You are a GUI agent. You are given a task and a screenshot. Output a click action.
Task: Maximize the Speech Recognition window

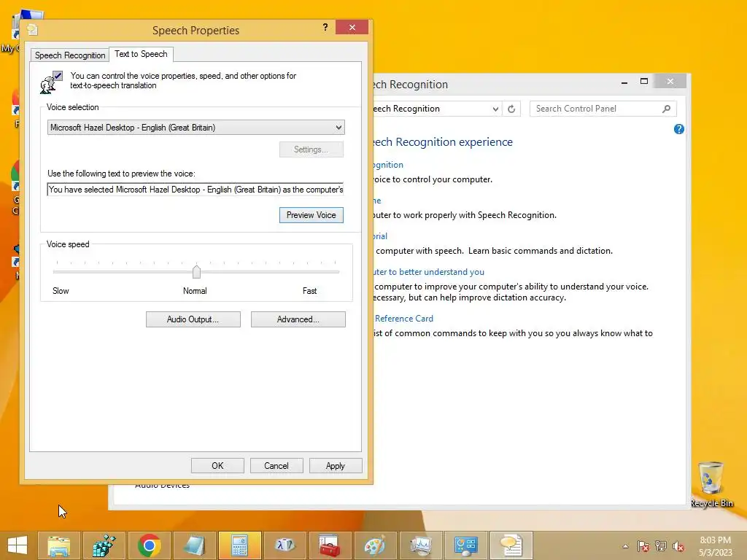click(x=644, y=82)
